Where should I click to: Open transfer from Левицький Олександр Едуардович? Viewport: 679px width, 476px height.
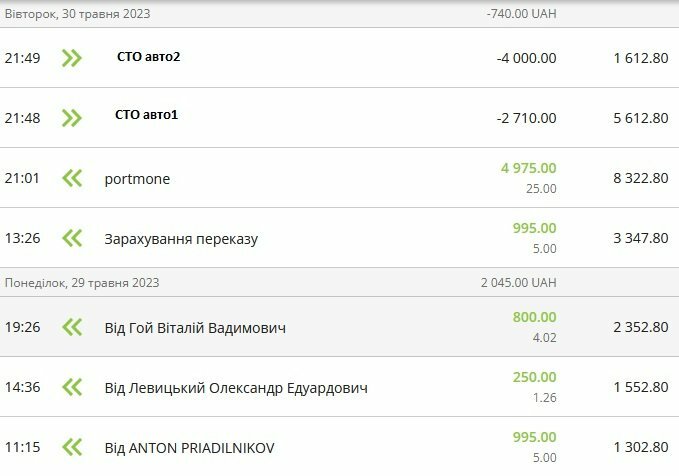[x=236, y=388]
